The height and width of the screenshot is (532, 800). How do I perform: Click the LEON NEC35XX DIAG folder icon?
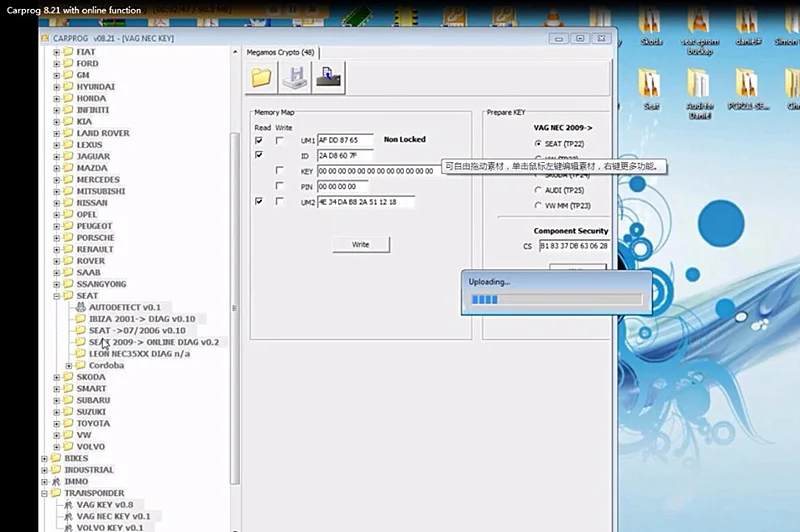81,353
